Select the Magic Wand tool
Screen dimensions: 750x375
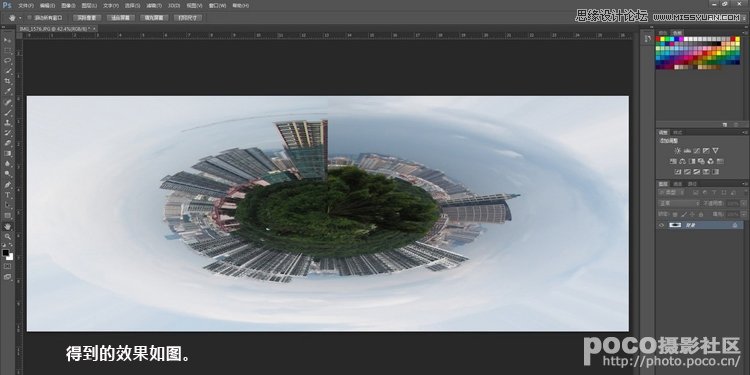[7, 70]
